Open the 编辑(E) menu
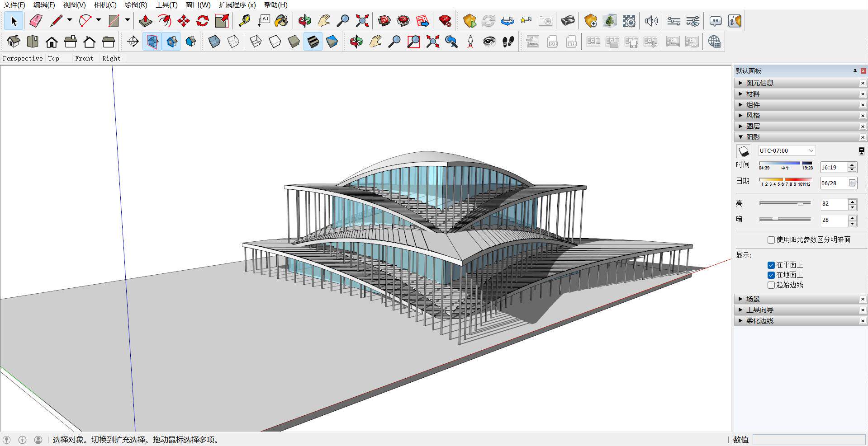Image resolution: width=868 pixels, height=446 pixels. (44, 5)
